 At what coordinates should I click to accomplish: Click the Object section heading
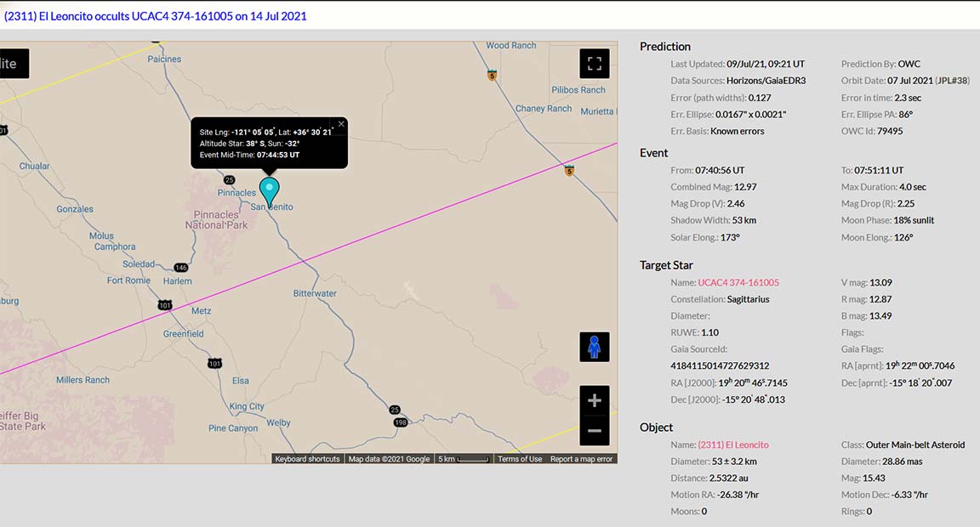pos(656,427)
